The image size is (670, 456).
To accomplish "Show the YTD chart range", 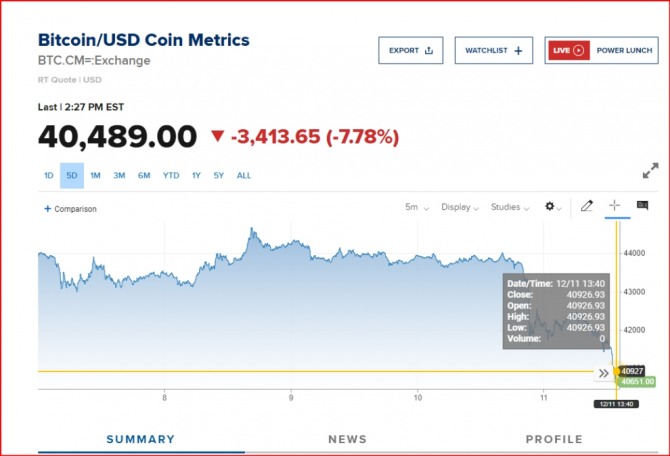I will [x=171, y=176].
